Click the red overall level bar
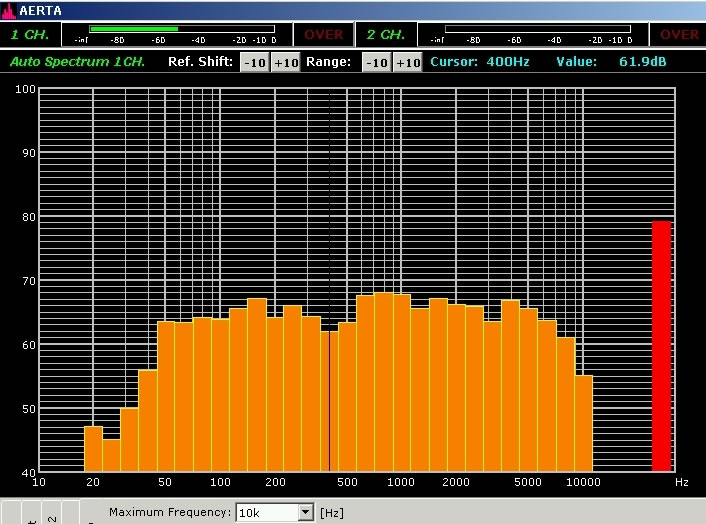This screenshot has height=524, width=706. coord(661,345)
